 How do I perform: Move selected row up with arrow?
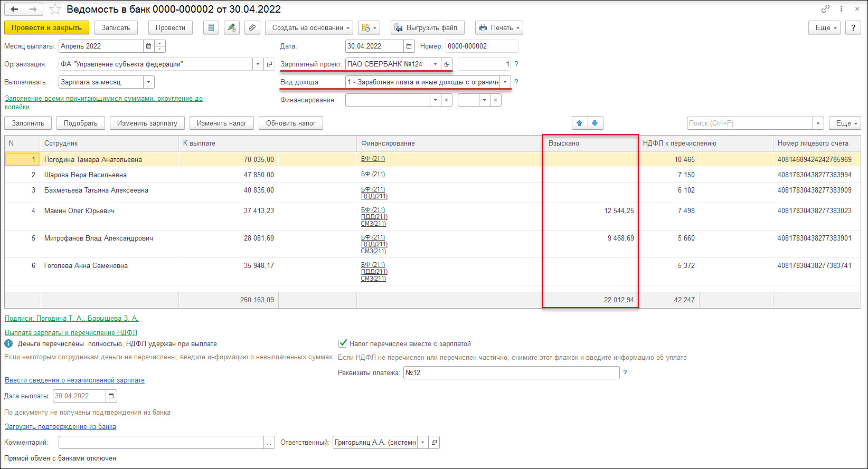[580, 123]
